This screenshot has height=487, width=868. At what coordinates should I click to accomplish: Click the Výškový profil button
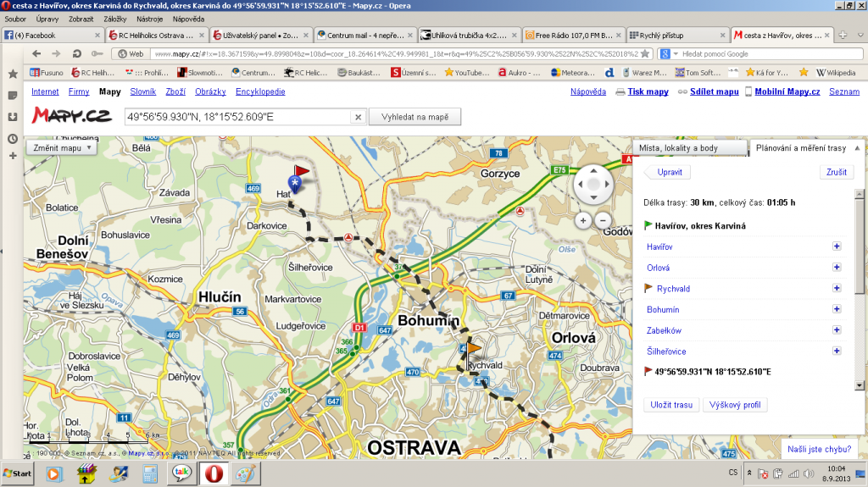[737, 405]
